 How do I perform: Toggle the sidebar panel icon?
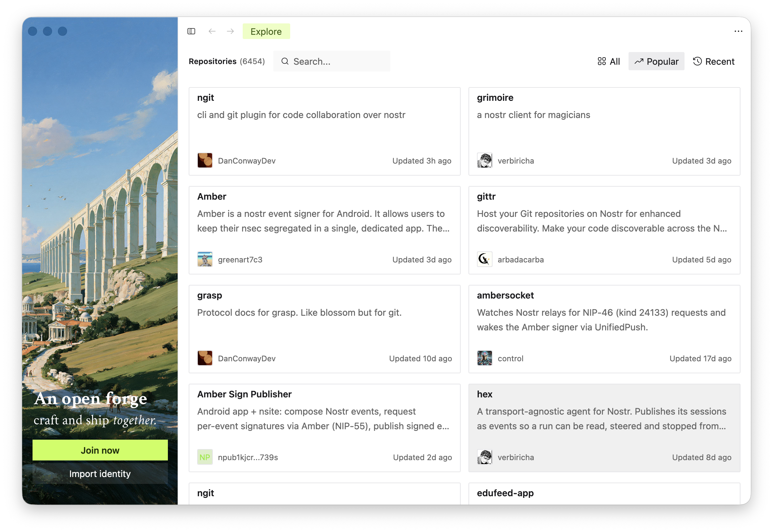point(191,31)
